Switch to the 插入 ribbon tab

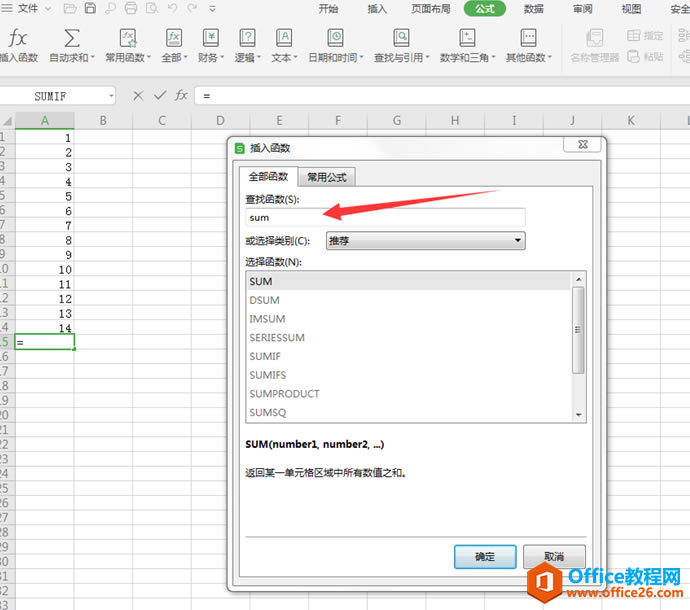pos(377,9)
